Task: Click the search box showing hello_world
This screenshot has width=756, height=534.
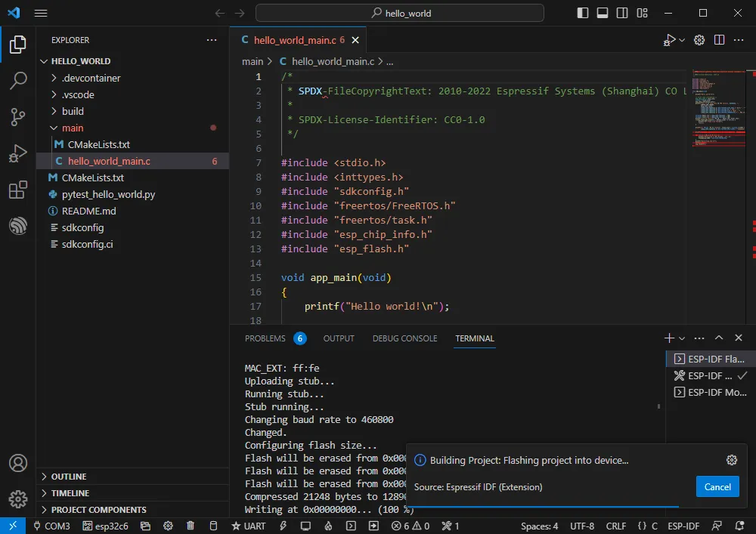Action: [x=399, y=13]
